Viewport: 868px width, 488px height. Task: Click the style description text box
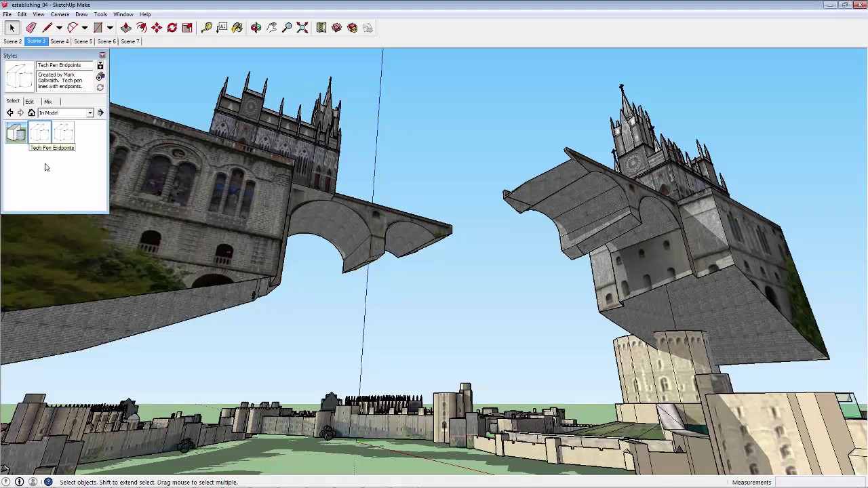[64, 81]
